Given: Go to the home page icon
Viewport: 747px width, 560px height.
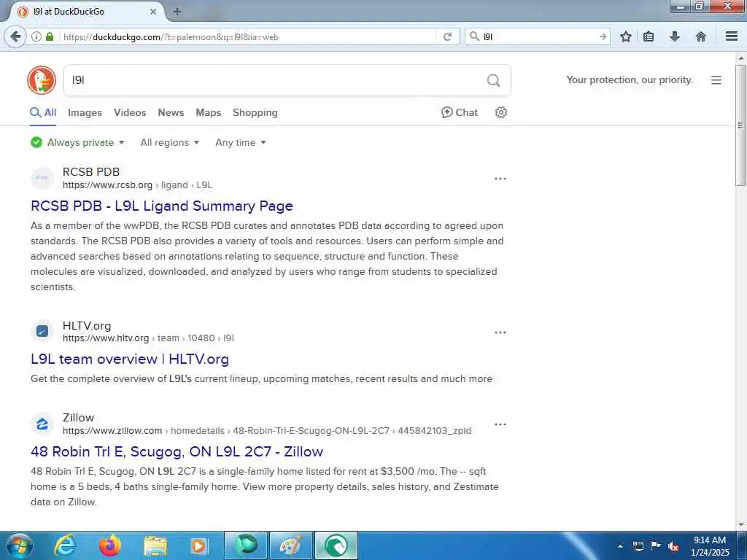Looking at the screenshot, I should pos(701,36).
